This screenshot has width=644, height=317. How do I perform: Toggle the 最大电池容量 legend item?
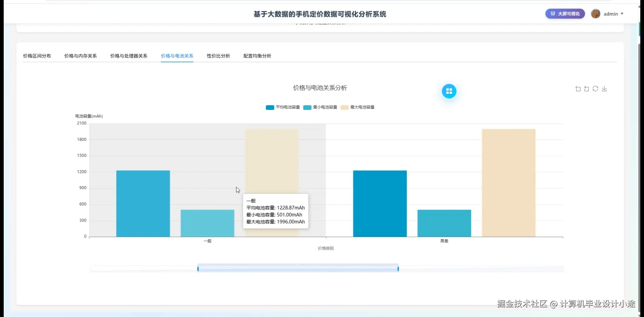pyautogui.click(x=358, y=107)
